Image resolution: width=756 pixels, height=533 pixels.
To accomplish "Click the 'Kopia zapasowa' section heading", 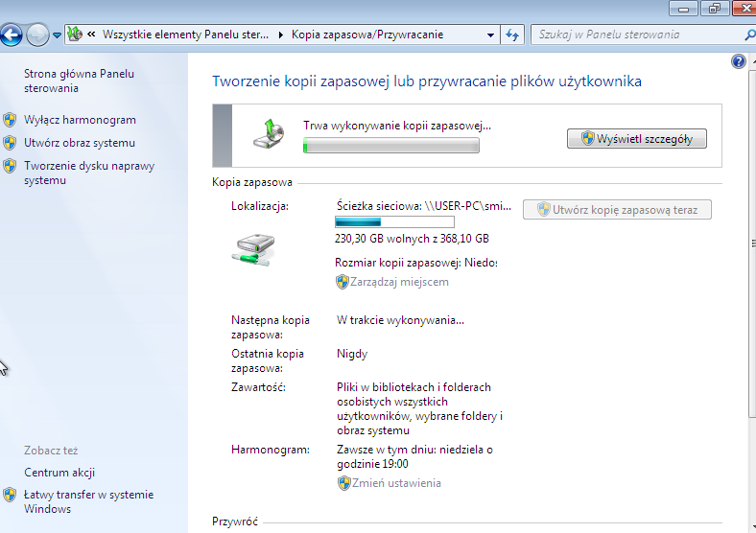I will point(252,182).
